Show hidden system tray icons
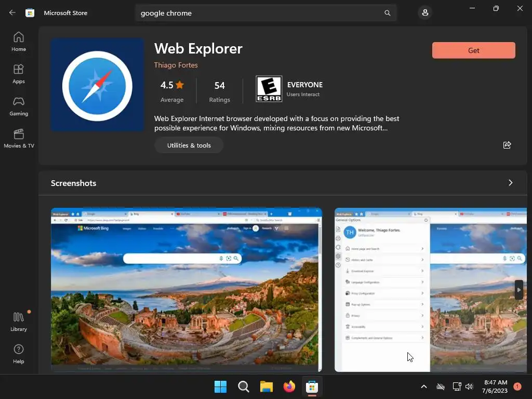This screenshot has width=532, height=399. 424,387
